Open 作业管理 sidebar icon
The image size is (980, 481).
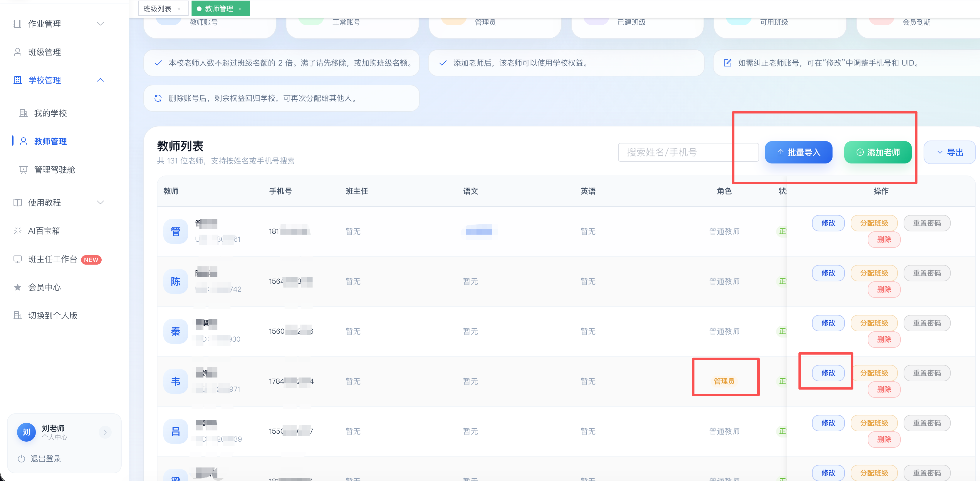pyautogui.click(x=18, y=24)
